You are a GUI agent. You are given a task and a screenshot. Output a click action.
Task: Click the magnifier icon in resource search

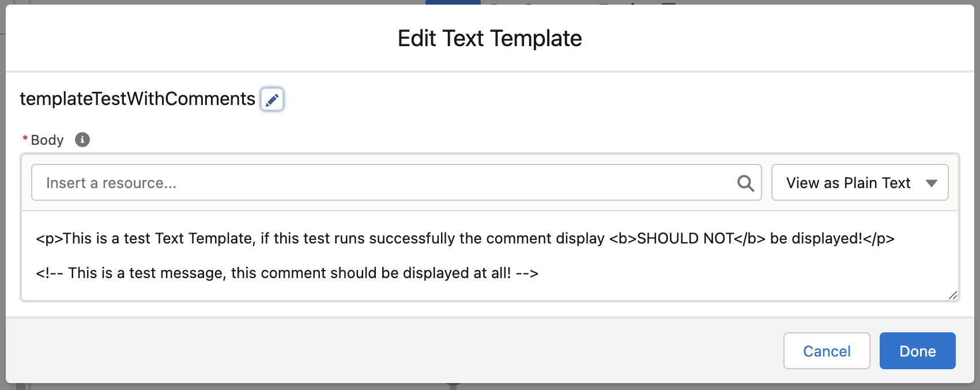pyautogui.click(x=745, y=183)
